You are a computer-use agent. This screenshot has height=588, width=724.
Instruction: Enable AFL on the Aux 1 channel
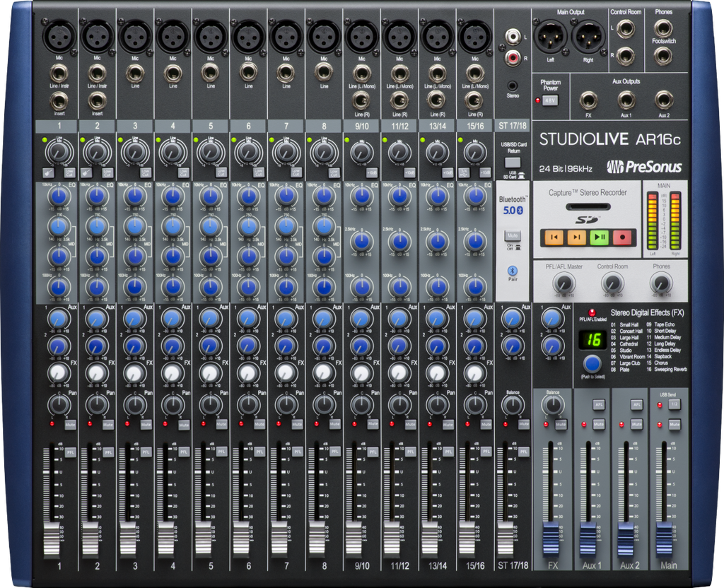click(600, 405)
